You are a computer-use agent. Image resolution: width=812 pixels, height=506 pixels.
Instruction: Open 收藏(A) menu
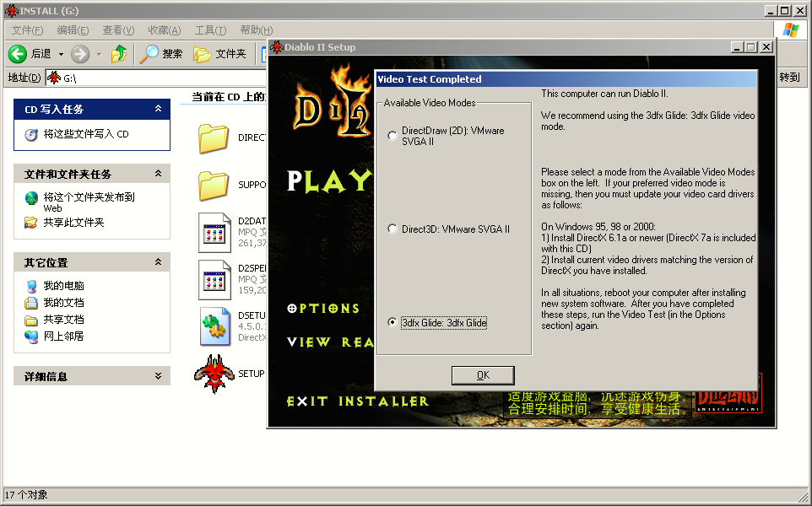pyautogui.click(x=164, y=30)
